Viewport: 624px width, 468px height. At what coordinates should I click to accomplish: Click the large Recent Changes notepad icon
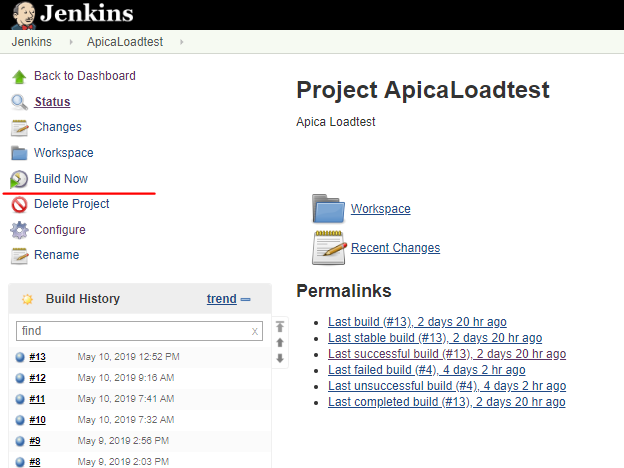point(329,248)
